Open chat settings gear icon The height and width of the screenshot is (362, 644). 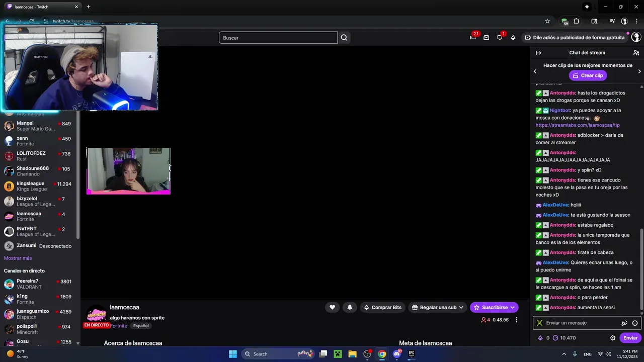[x=613, y=338]
